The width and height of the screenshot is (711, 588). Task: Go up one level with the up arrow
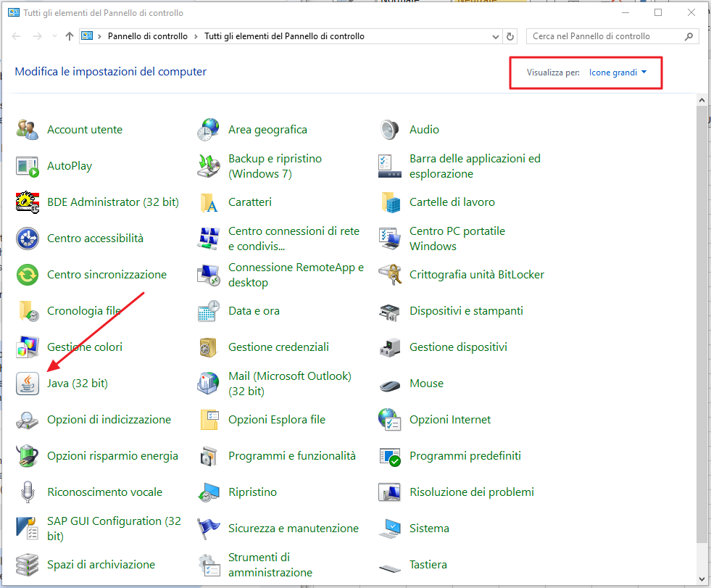tap(70, 36)
